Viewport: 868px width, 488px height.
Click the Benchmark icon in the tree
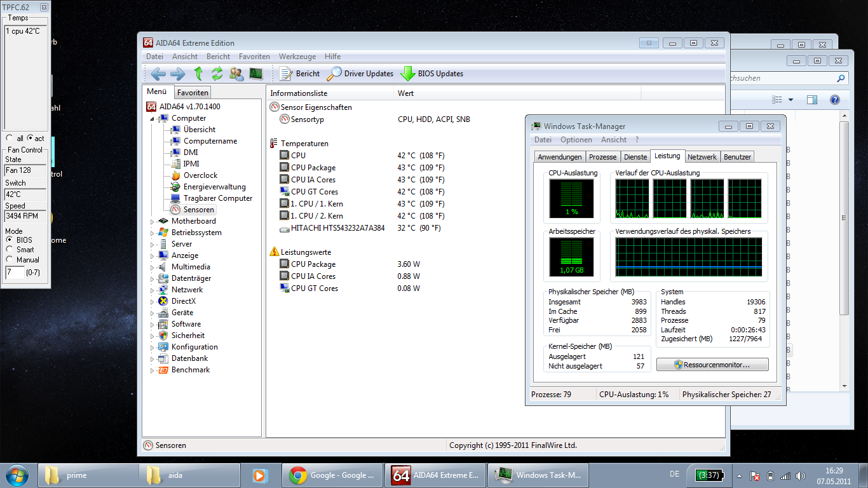(x=163, y=370)
